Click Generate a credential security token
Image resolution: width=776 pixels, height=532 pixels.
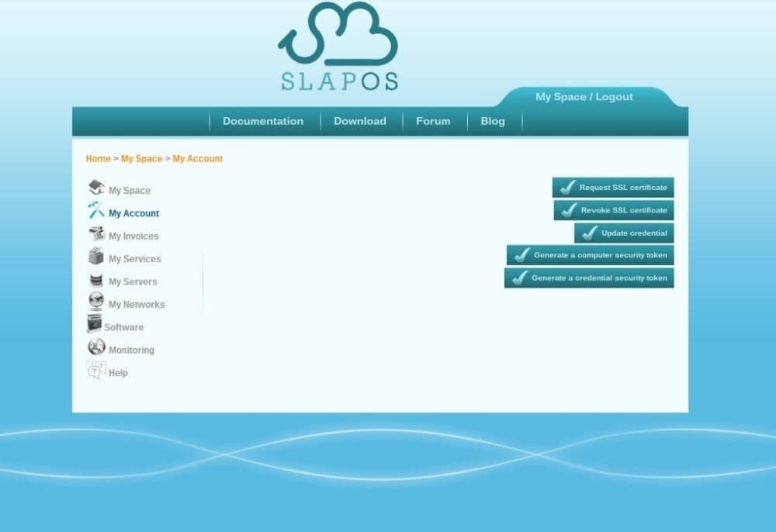pos(589,278)
